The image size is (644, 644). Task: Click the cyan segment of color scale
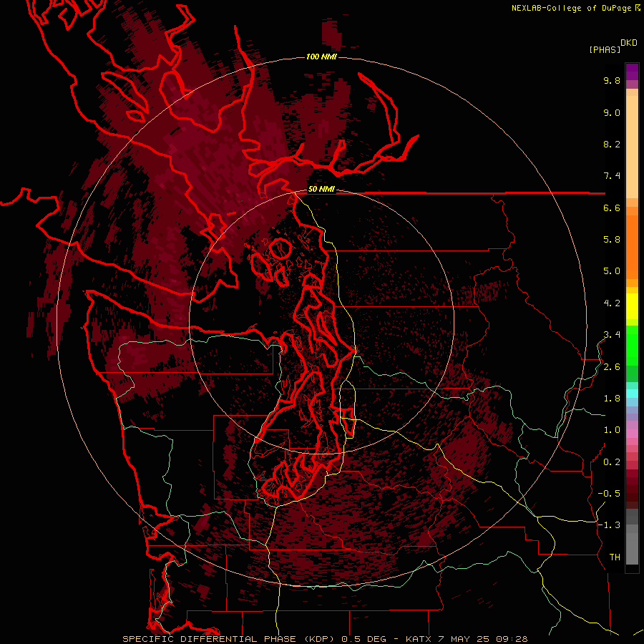point(632,394)
